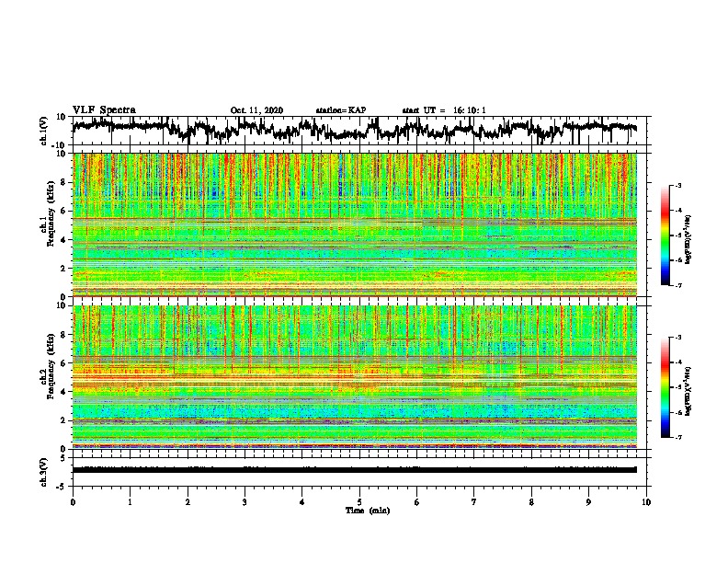Viewport: 728px width, 563px height.
Task: Click time axis tick label '8'
Action: [x=531, y=502]
